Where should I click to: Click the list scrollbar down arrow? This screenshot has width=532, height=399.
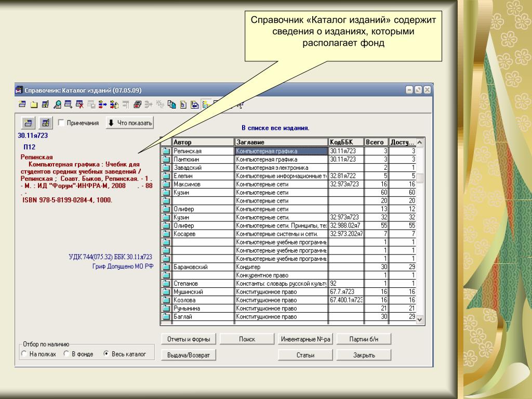[420, 320]
